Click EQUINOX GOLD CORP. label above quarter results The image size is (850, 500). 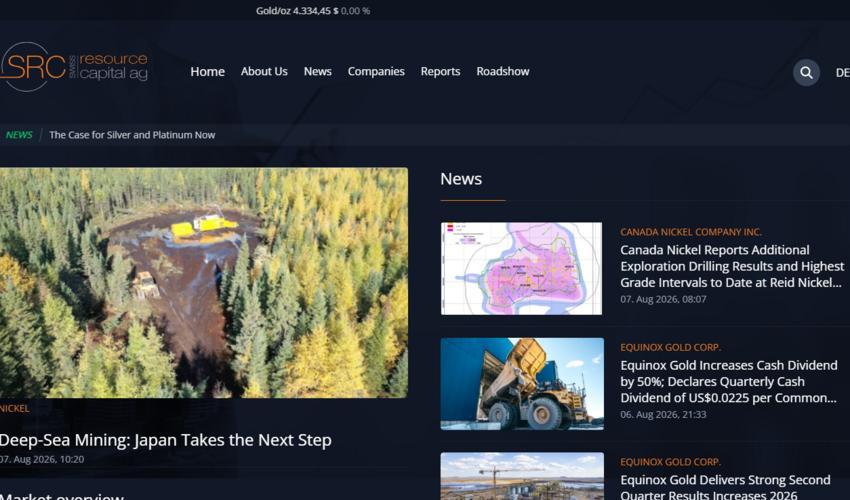tap(671, 462)
